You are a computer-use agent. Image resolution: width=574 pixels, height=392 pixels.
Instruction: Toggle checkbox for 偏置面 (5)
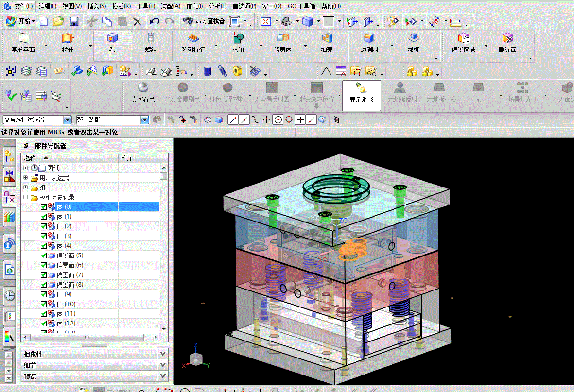[44, 256]
